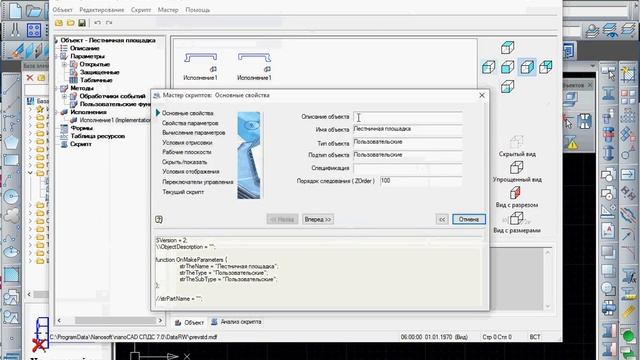Select Защищенные tree item
This screenshot has height=360, width=640.
[99, 72]
